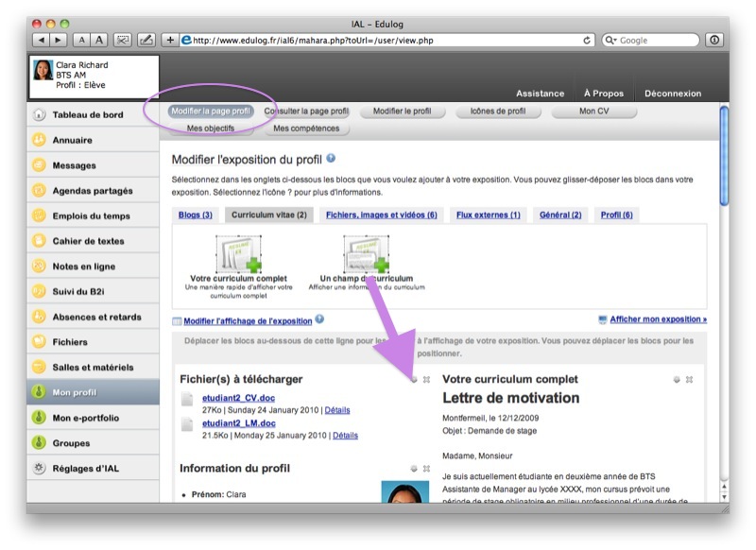Screen dimensions: 756x550
Task: Open the etudiant2_CV.doc file link
Action: [x=238, y=397]
